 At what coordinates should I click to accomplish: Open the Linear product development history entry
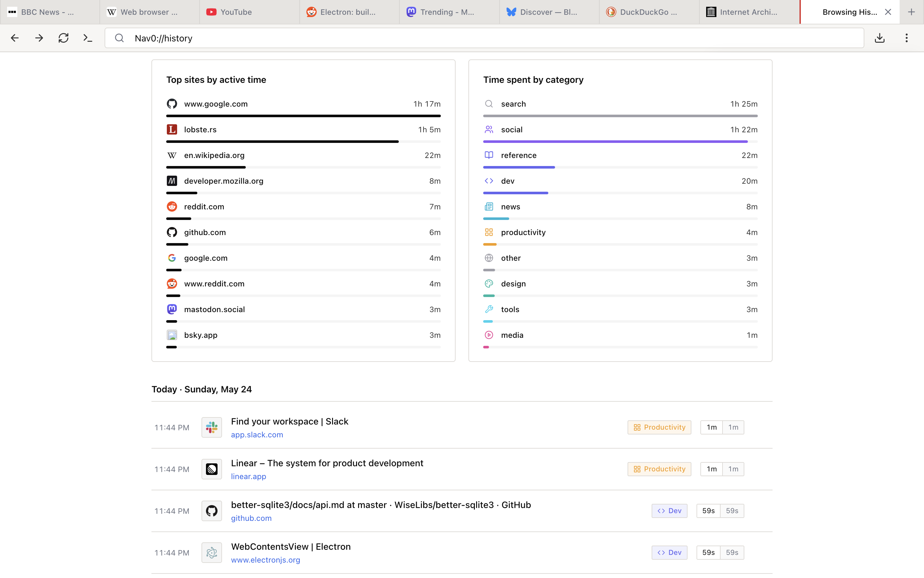coord(327,463)
